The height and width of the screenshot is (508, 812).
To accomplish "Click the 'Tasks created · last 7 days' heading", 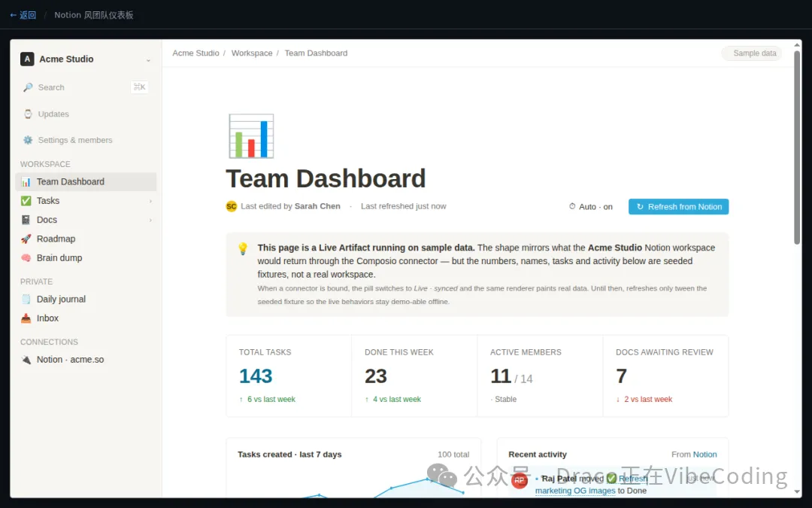I will (x=289, y=454).
